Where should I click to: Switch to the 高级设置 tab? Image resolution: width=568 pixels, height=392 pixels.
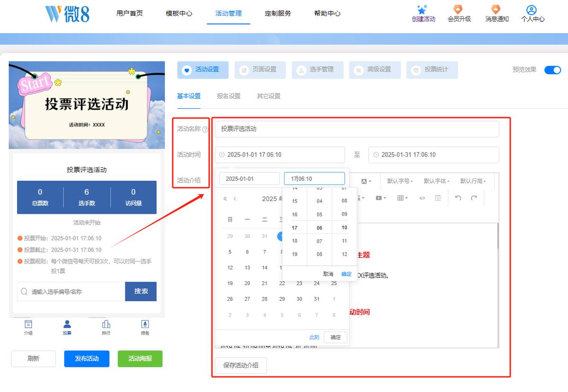click(x=374, y=70)
